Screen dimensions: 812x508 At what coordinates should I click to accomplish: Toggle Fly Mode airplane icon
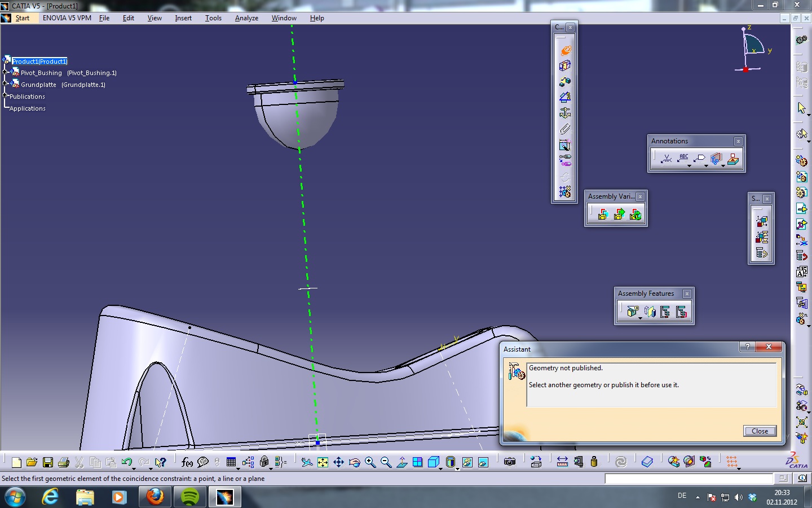[307, 462]
